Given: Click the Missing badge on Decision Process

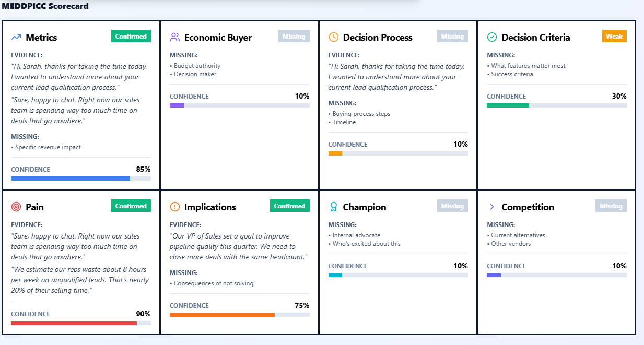Looking at the screenshot, I should (x=452, y=36).
